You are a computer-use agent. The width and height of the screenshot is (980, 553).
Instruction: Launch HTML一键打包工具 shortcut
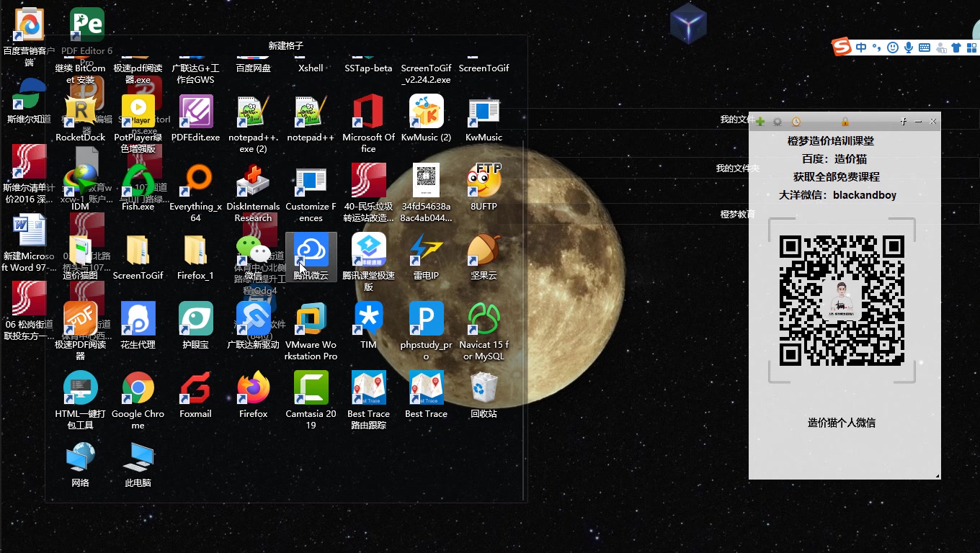81,400
